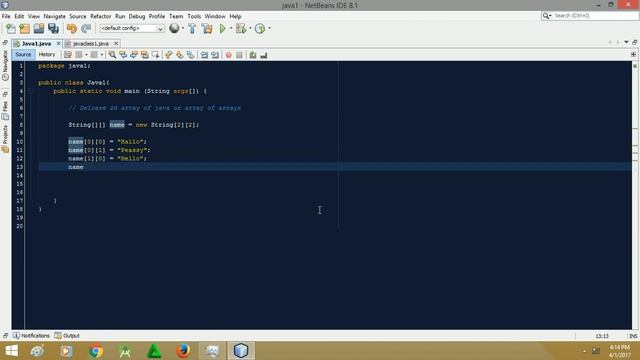This screenshot has height=360, width=640.
Task: Open the Tools menu
Action: (194, 16)
